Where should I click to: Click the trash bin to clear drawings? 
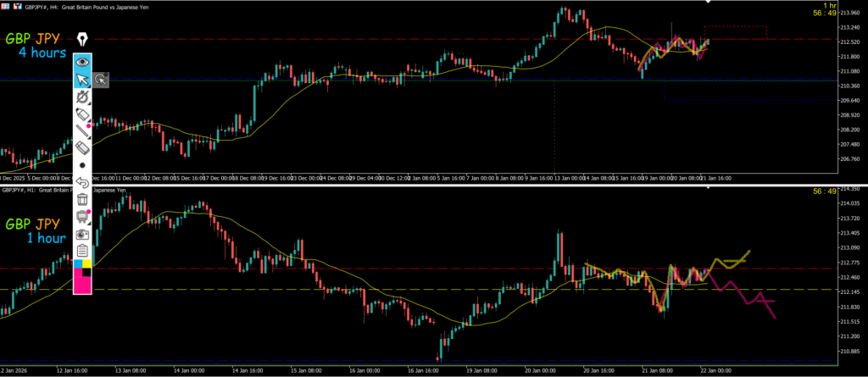(82, 199)
